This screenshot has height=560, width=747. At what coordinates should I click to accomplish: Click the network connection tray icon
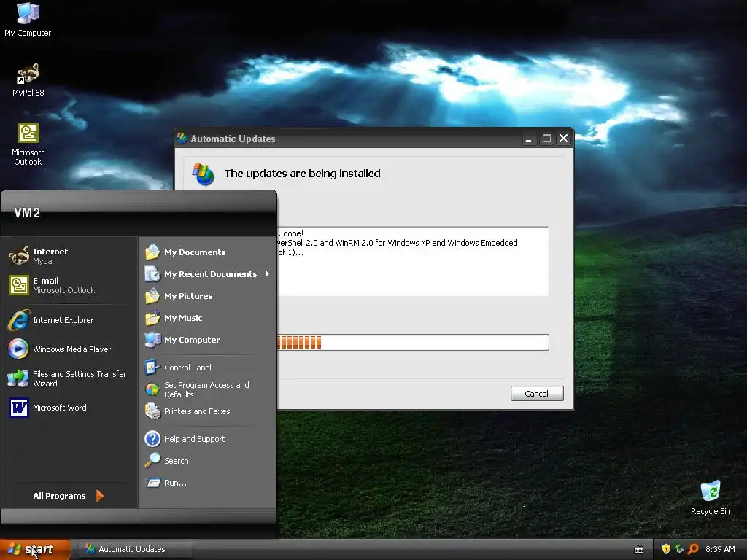(679, 549)
